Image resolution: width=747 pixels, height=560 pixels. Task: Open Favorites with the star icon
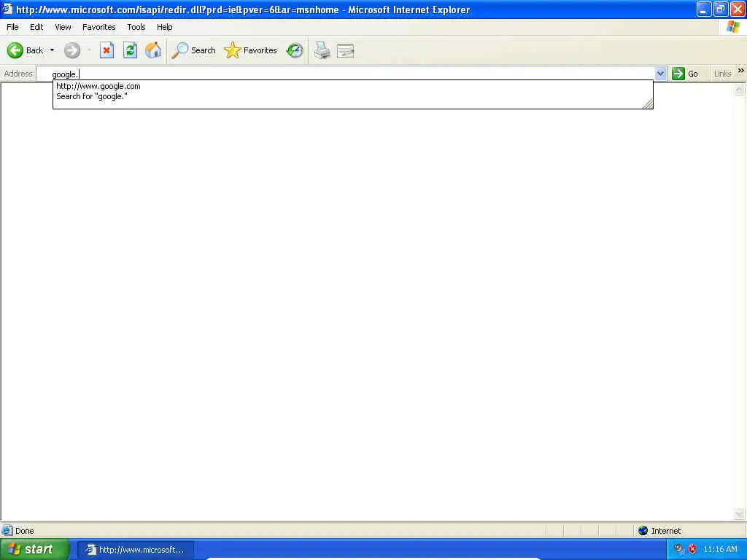point(232,50)
